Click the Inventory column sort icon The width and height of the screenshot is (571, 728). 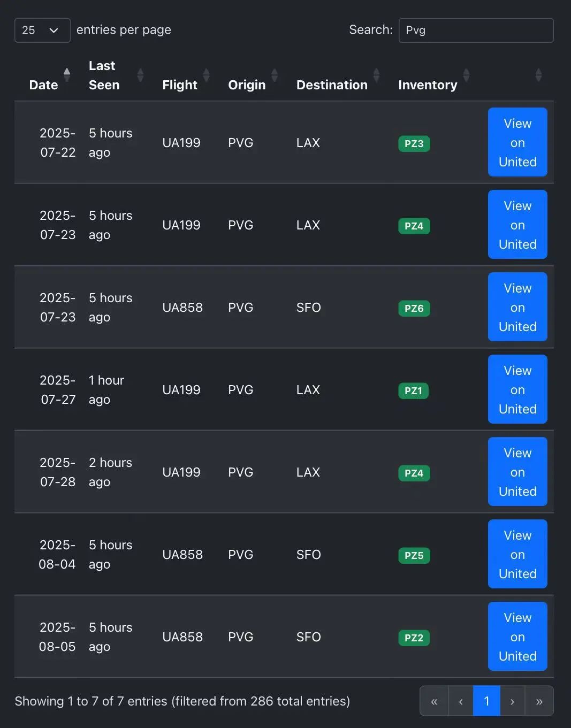point(466,75)
